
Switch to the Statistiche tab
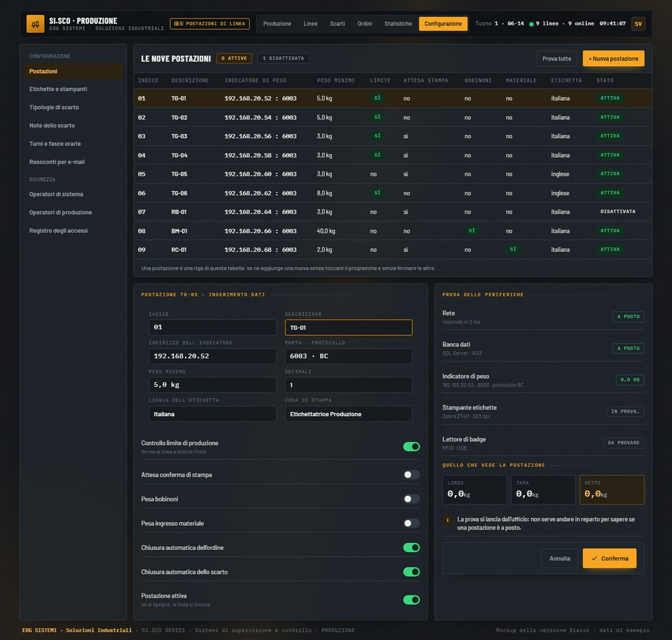pyautogui.click(x=398, y=24)
